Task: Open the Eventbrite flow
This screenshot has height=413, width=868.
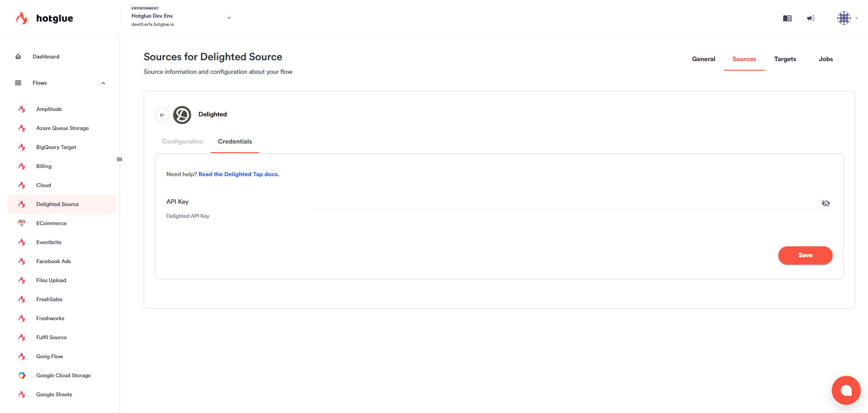Action: pyautogui.click(x=62, y=242)
